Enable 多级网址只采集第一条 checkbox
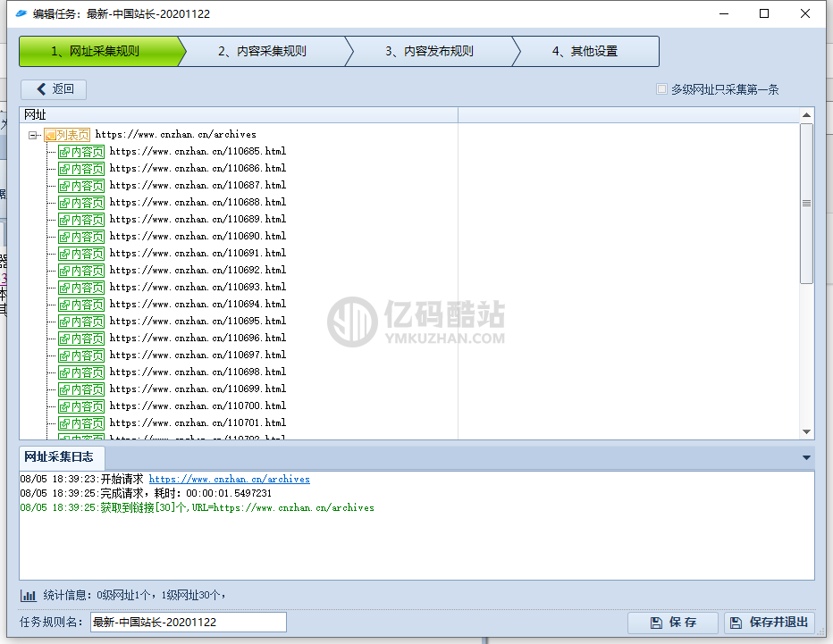Viewport: 833px width, 644px height. click(x=661, y=89)
